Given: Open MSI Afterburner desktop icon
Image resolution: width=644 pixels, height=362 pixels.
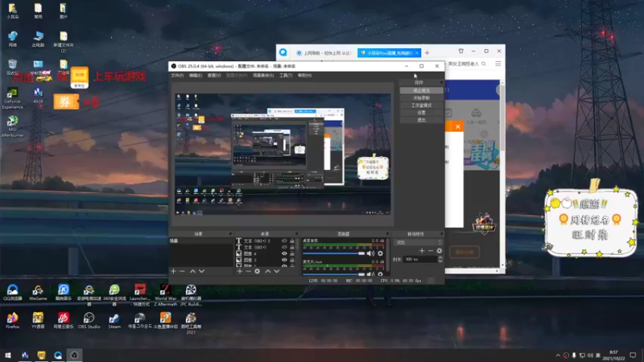Looking at the screenshot, I should (12, 126).
